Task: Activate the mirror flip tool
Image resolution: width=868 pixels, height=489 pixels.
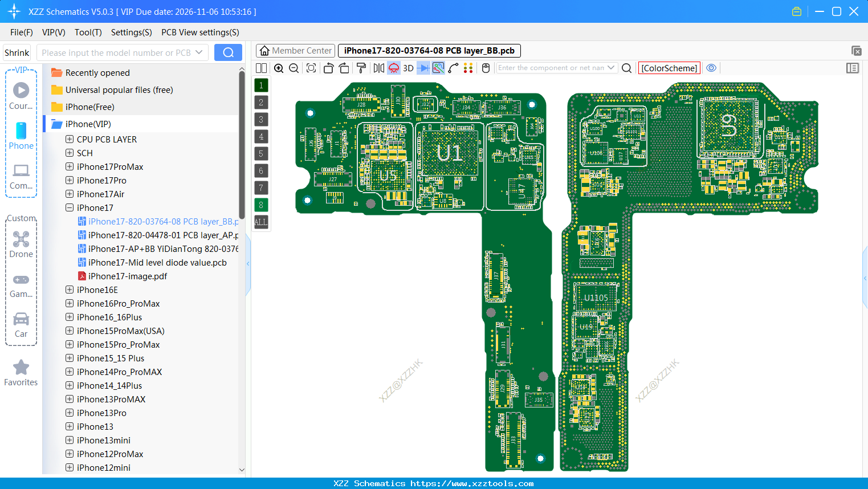Action: 377,68
